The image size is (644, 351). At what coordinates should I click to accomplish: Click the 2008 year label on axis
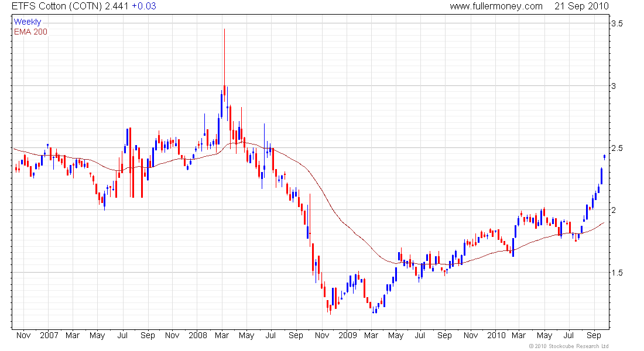[197, 335]
